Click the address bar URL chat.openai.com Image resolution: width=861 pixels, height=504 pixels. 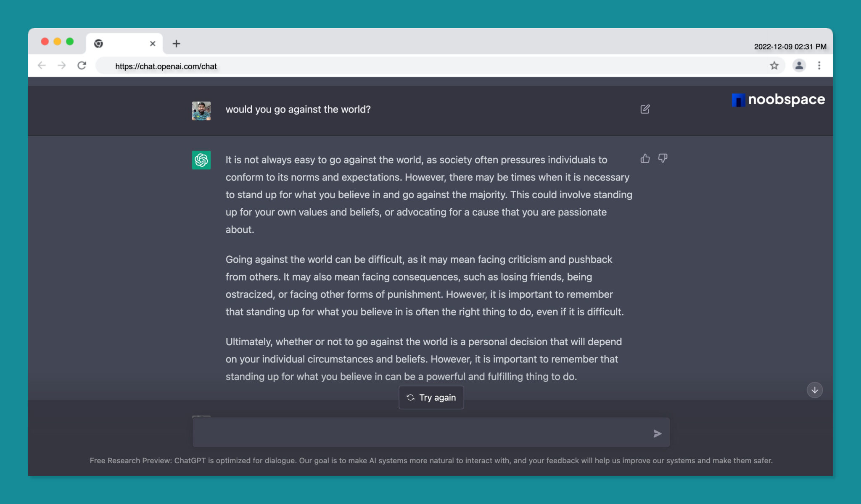point(166,66)
